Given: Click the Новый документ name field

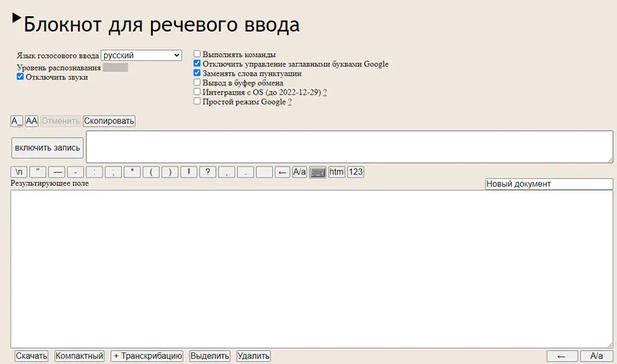Looking at the screenshot, I should pyautogui.click(x=549, y=184).
